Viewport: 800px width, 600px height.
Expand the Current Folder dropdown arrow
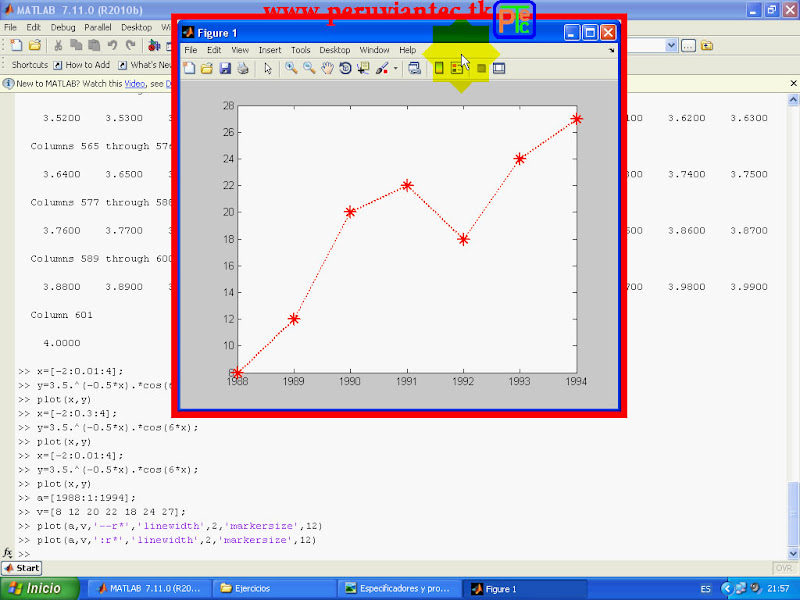pos(671,45)
